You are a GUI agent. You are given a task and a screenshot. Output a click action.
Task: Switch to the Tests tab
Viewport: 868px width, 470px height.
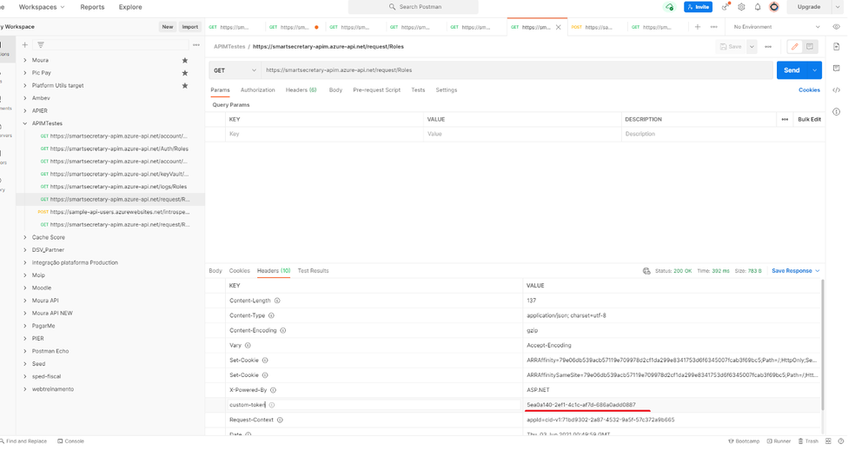click(418, 89)
